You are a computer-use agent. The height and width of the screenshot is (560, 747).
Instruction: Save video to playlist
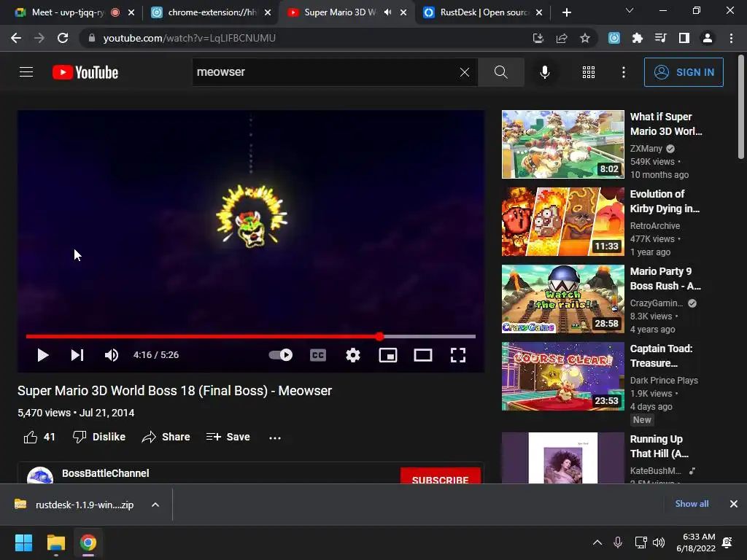(x=228, y=437)
